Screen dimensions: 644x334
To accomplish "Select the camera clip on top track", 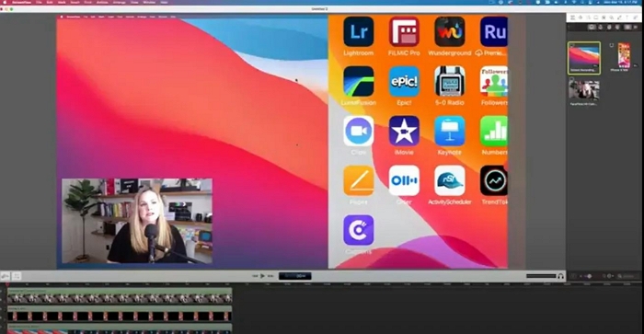I will [120, 295].
